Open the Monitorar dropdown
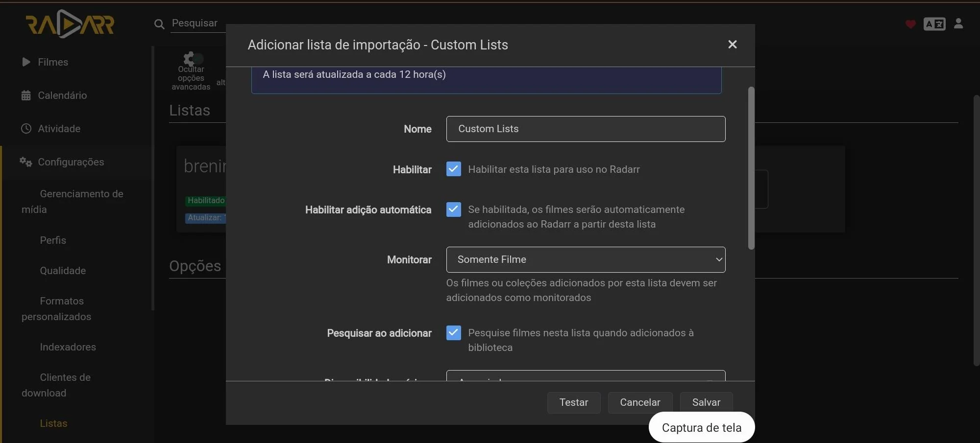Viewport: 980px width, 443px height. pyautogui.click(x=585, y=260)
